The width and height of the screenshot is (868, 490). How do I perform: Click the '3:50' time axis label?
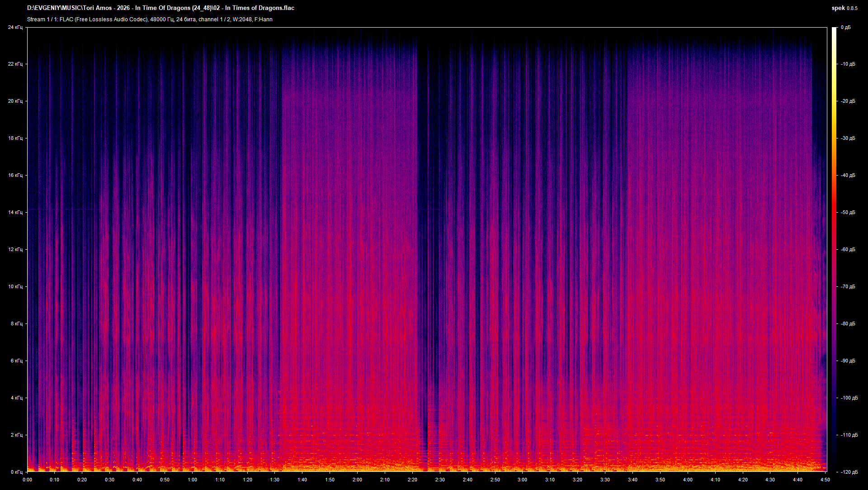tap(660, 480)
